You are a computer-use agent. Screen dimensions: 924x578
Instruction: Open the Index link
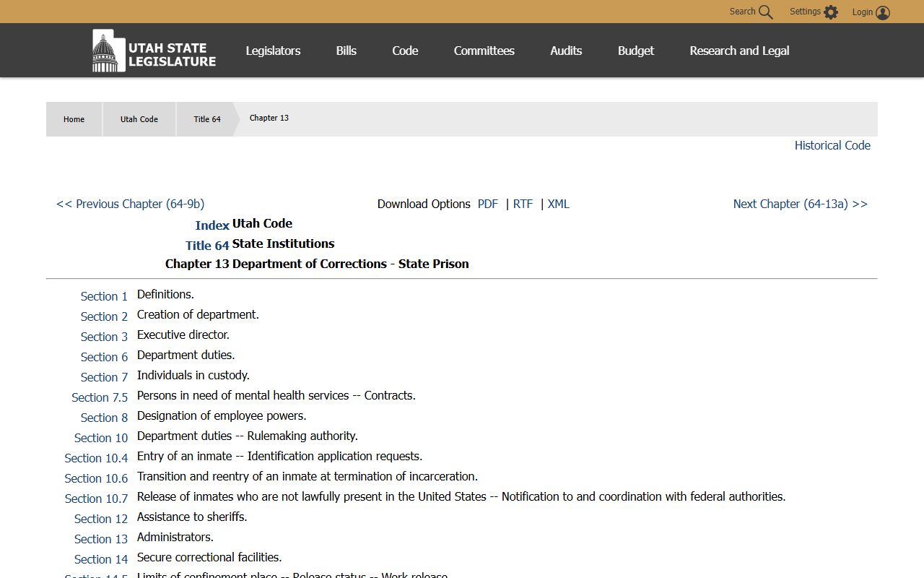pyautogui.click(x=212, y=225)
